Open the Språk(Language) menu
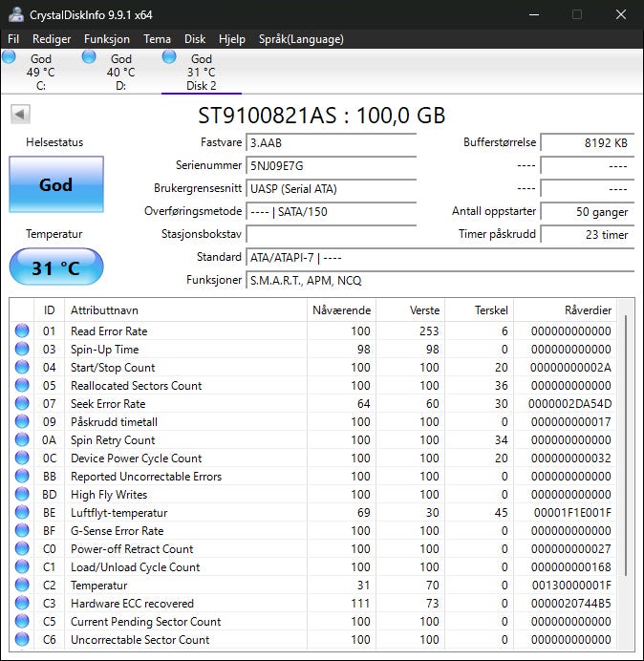 (x=301, y=39)
